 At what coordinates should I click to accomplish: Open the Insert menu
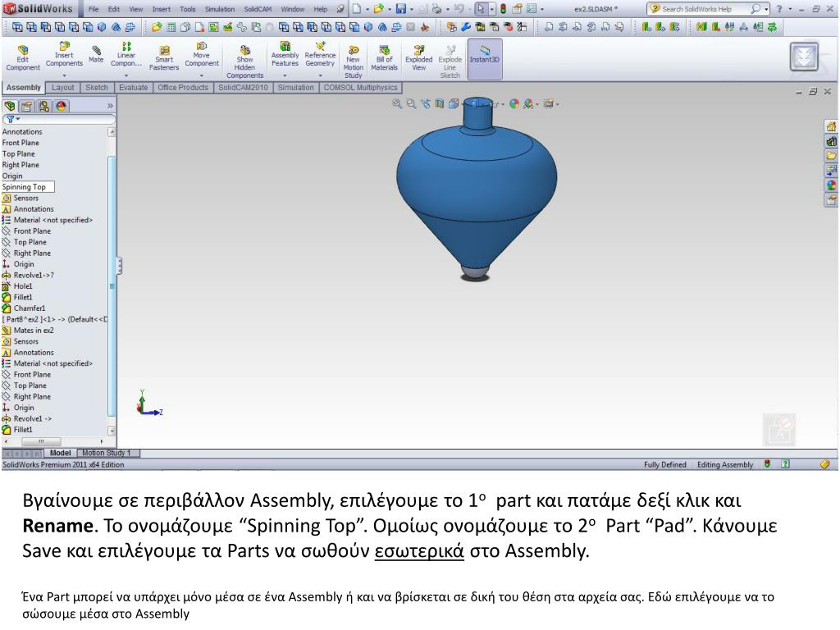(x=161, y=9)
